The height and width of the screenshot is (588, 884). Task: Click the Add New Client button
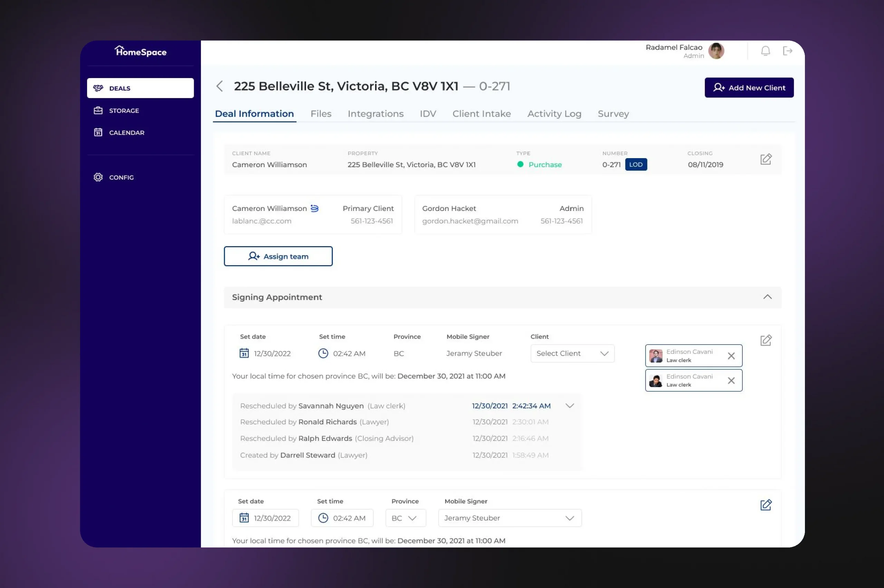[749, 88]
